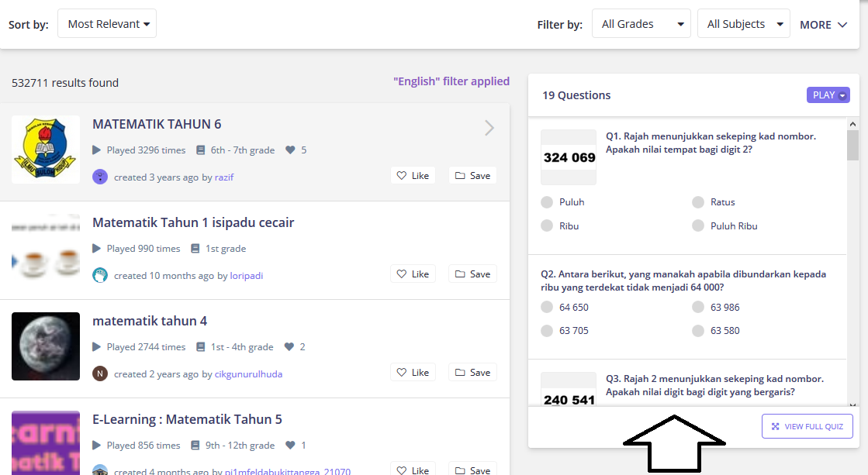
Task: Click the heart count icon on E-Learning quiz
Action: pos(290,445)
